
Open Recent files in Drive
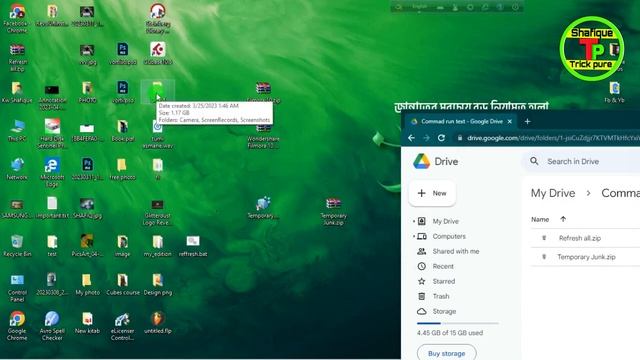pos(443,267)
